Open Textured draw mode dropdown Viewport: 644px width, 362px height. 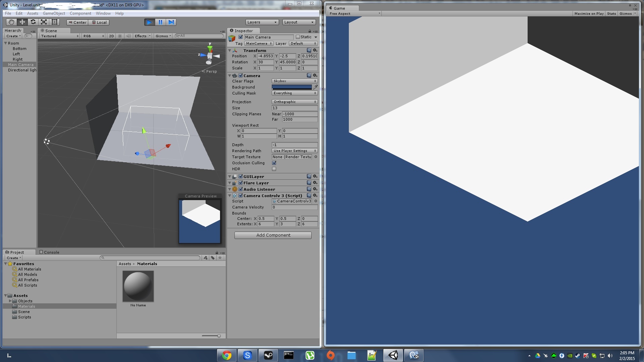[59, 36]
